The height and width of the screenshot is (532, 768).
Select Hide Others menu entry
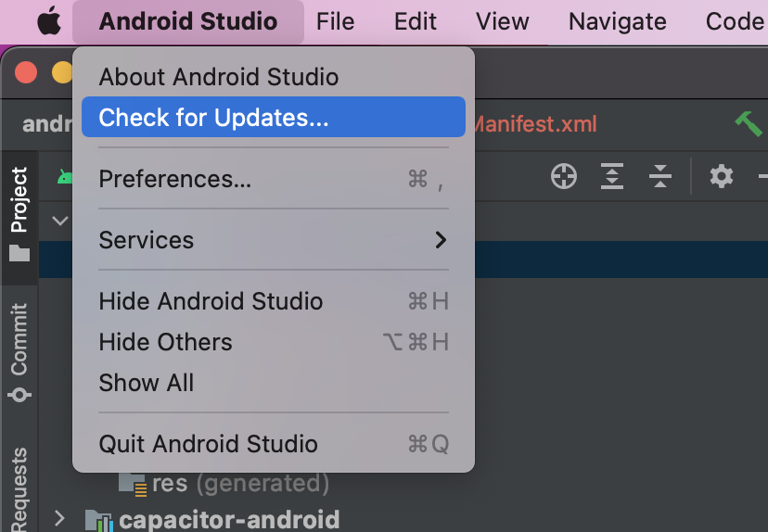pos(165,342)
